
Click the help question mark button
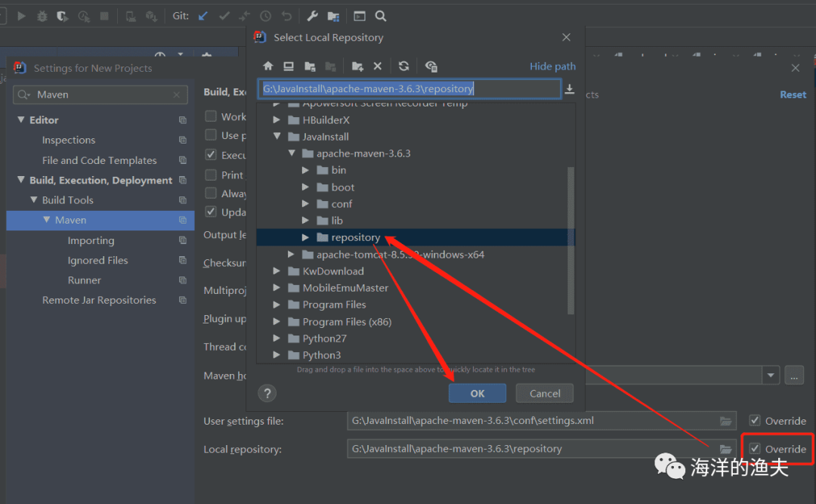pos(267,394)
